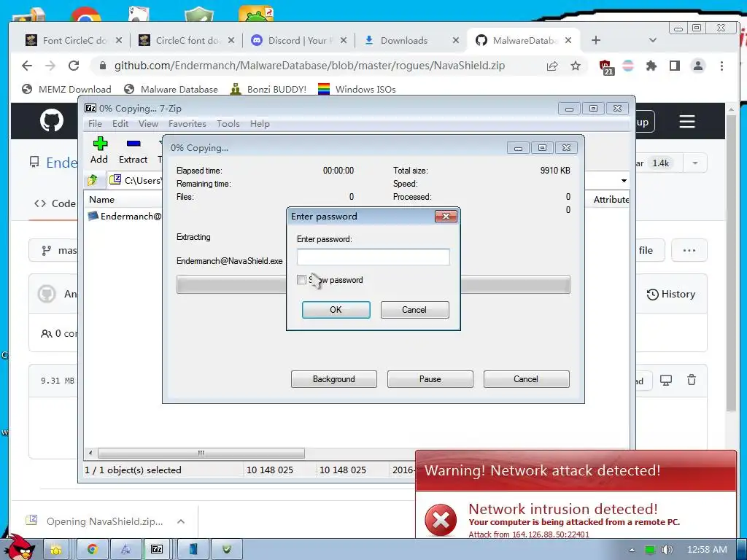Click taskbar green shield icon

227,550
